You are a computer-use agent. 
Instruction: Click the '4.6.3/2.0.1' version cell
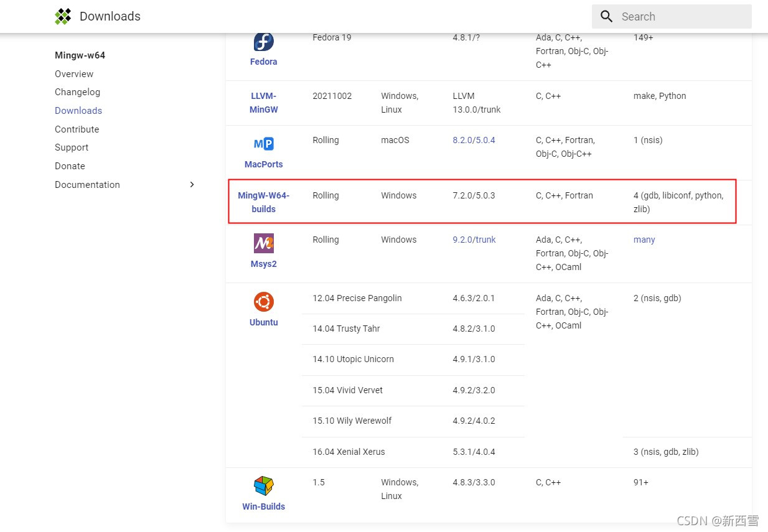tap(474, 298)
